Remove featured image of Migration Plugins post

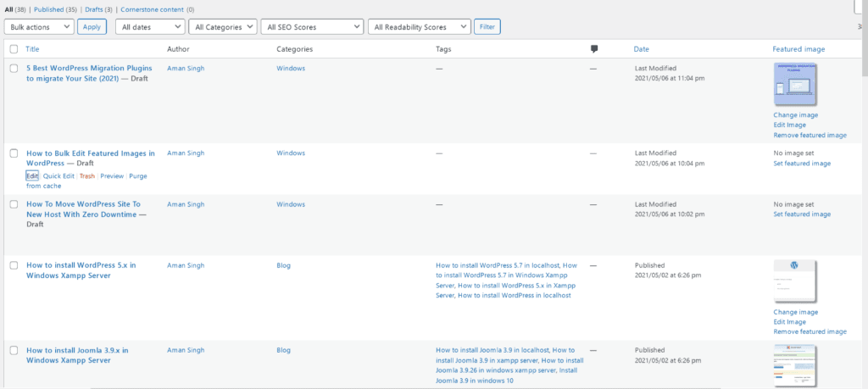coord(810,135)
